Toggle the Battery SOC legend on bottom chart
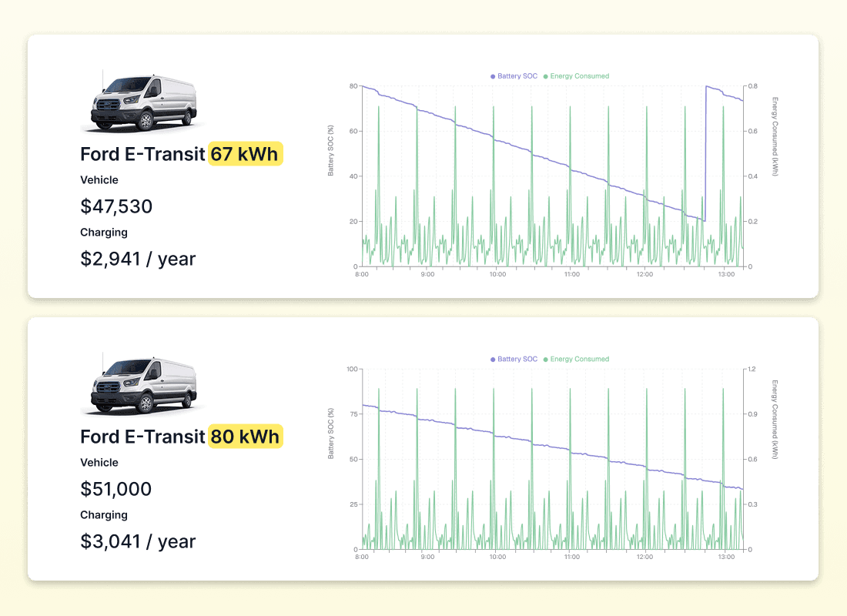Screen dimensions: 847x616 pos(514,359)
